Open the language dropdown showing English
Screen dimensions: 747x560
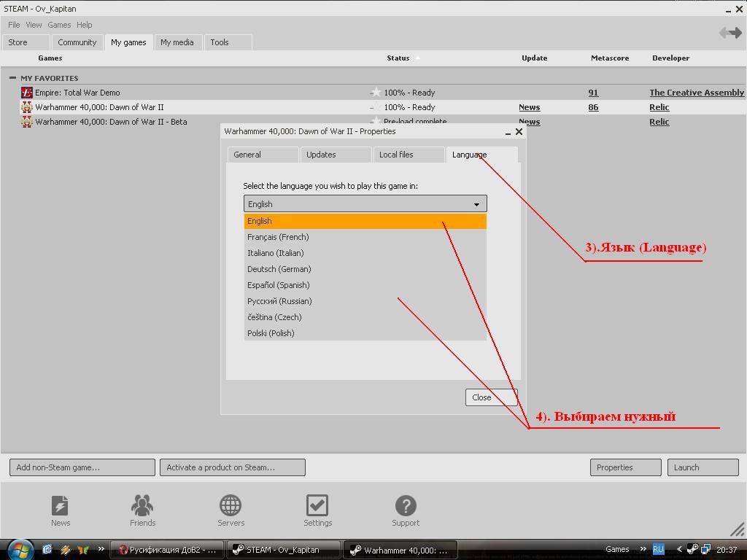coord(365,204)
